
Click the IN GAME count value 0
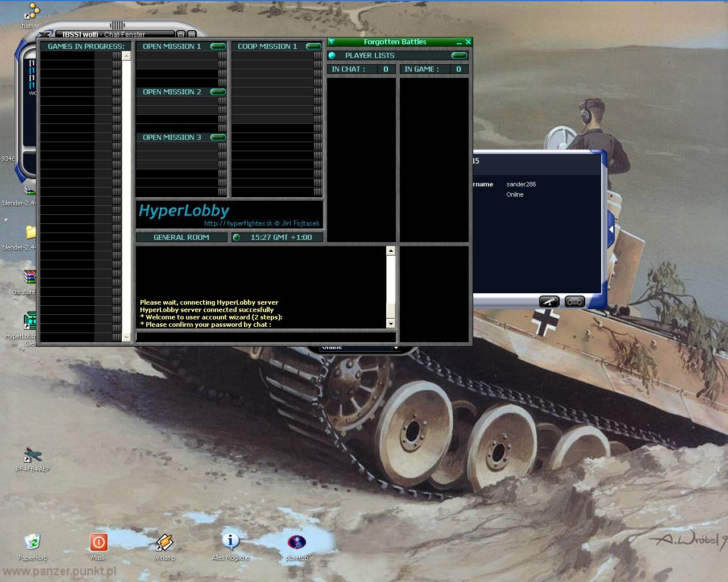[458, 69]
